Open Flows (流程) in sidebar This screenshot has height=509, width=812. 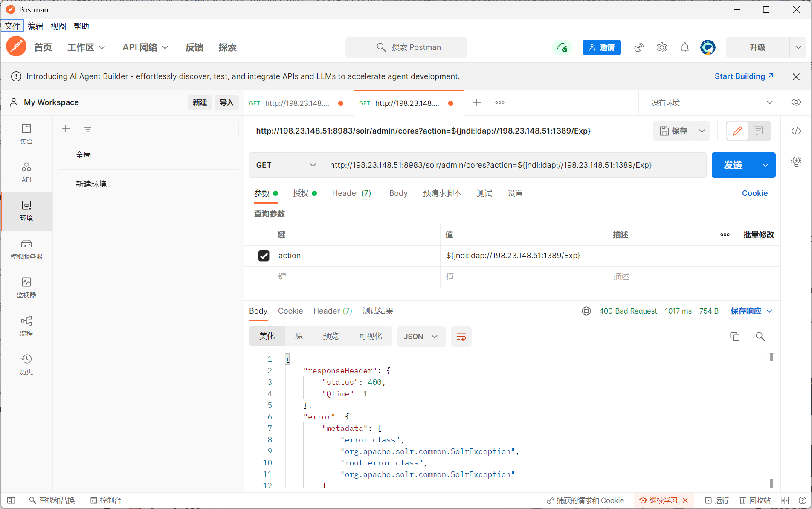click(x=26, y=326)
